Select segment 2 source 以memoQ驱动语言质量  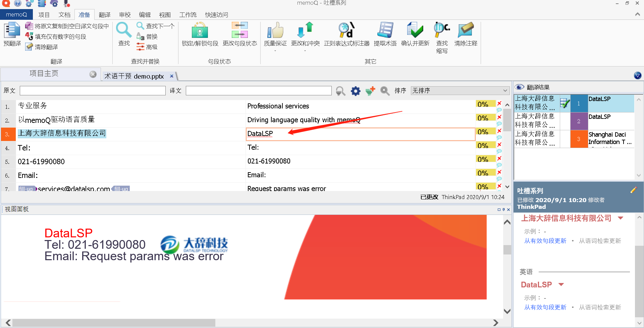pyautogui.click(x=56, y=120)
